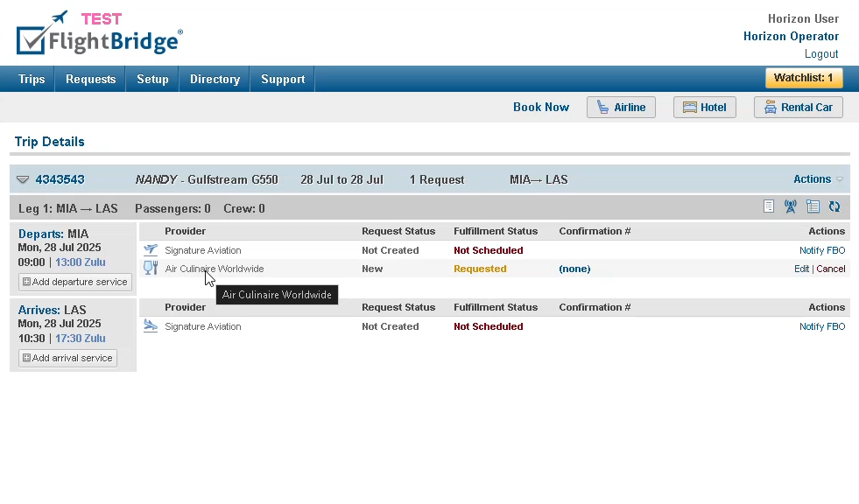Screen dimensions: 859x504
Task: Click the Logout link
Action: pyautogui.click(x=821, y=54)
